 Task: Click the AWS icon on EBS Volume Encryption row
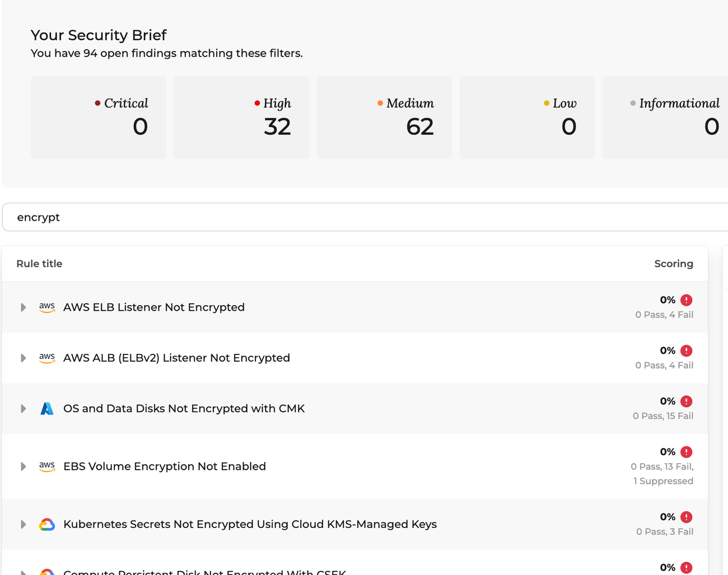47,466
